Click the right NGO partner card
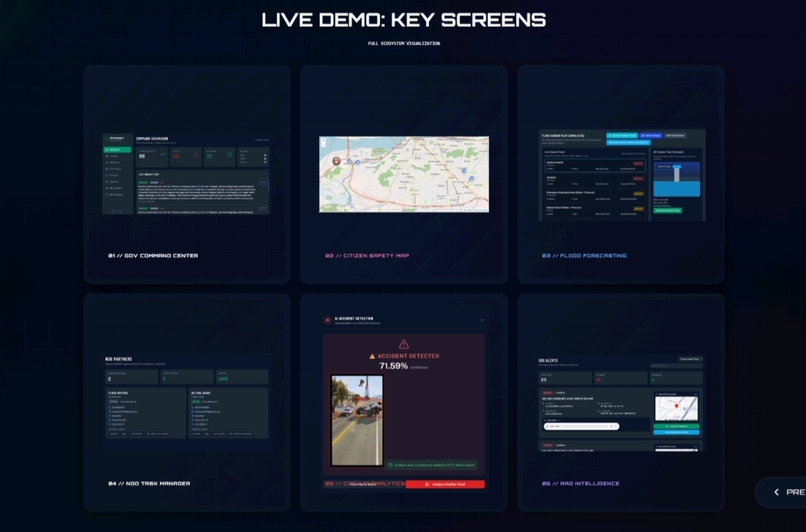The width and height of the screenshot is (806, 532). coord(228,413)
